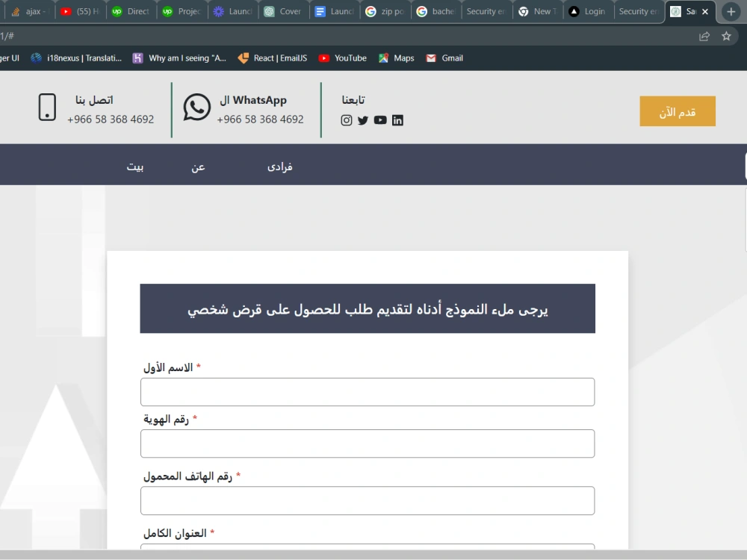
Task: Click the browser address bar URL
Action: (7, 36)
